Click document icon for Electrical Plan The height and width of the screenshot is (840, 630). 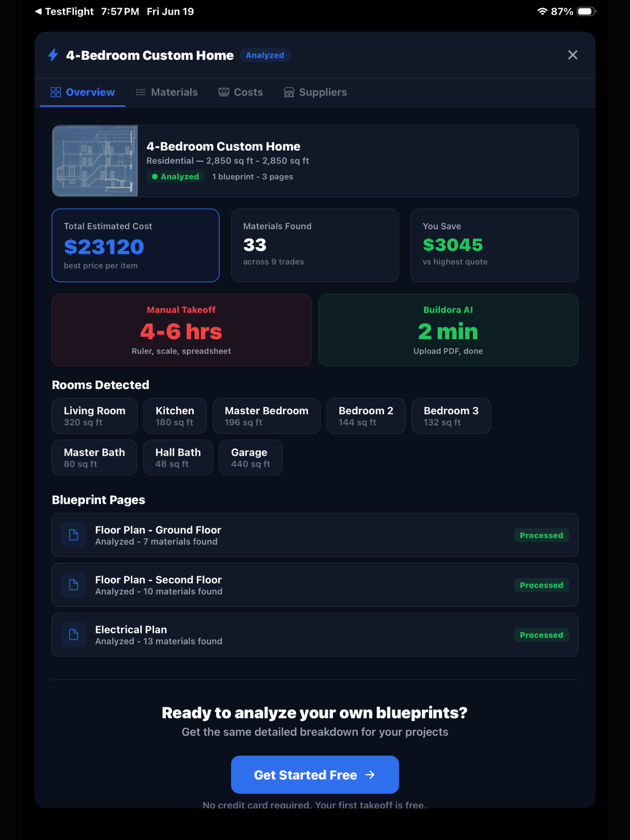pyautogui.click(x=74, y=635)
